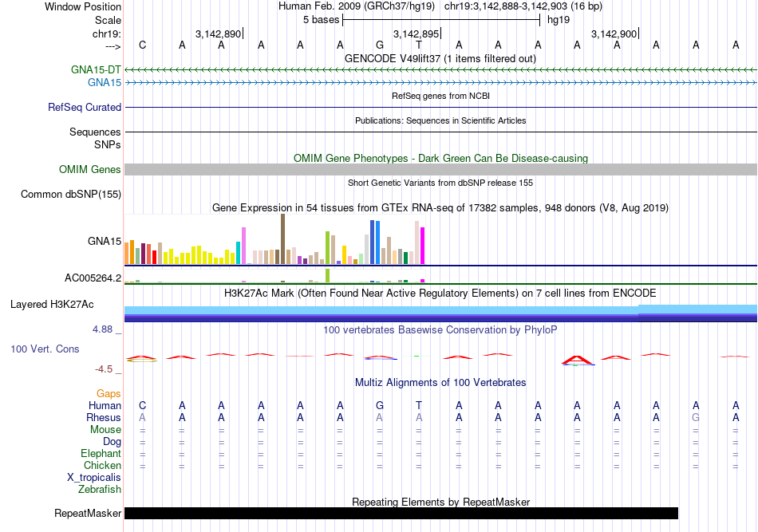Select the Common dbSNP(155) track label

point(71,195)
